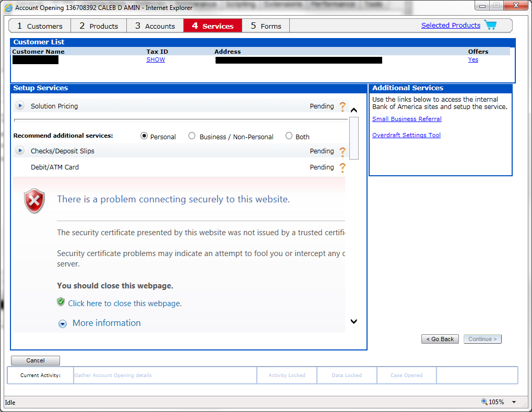Expand the Checks/Deposit Slips row
This screenshot has height=412, width=532.
click(20, 150)
